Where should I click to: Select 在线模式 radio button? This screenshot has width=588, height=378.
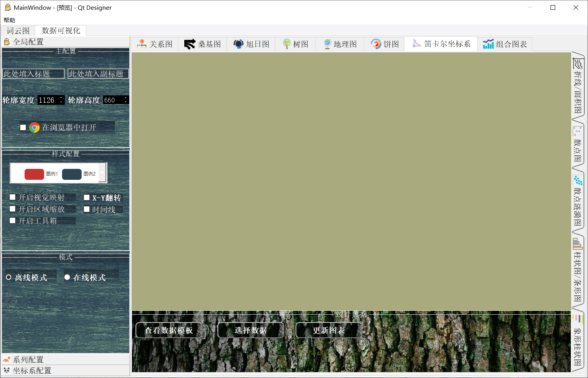[67, 277]
